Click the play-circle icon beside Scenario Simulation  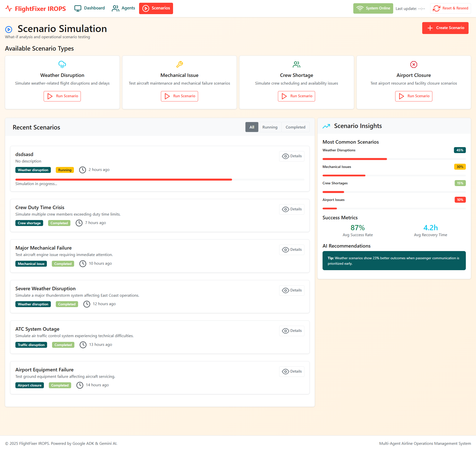click(x=9, y=30)
